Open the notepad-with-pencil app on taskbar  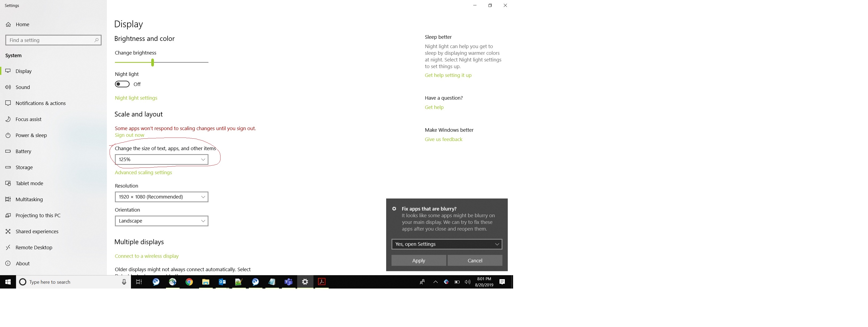(239, 282)
